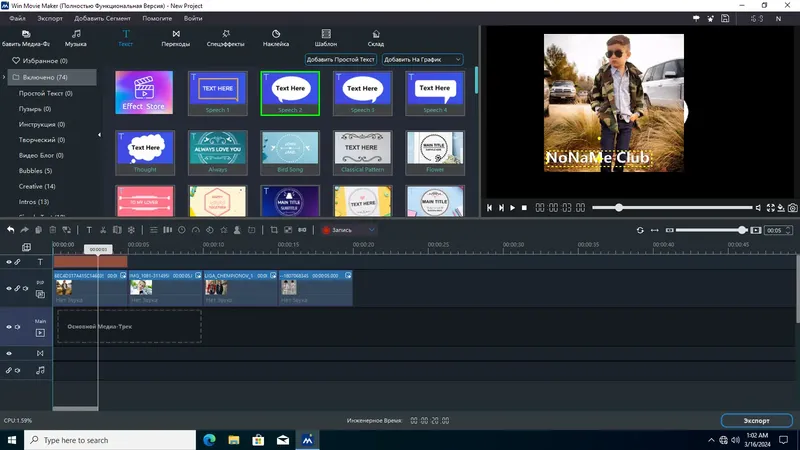This screenshot has height=450, width=800.
Task: Click the zoom in timeline icon
Action: pyautogui.click(x=756, y=230)
